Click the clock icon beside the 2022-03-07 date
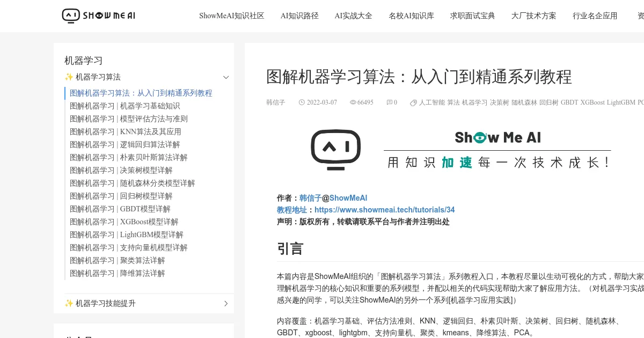Viewport: 644px width, 338px height. coord(302,102)
